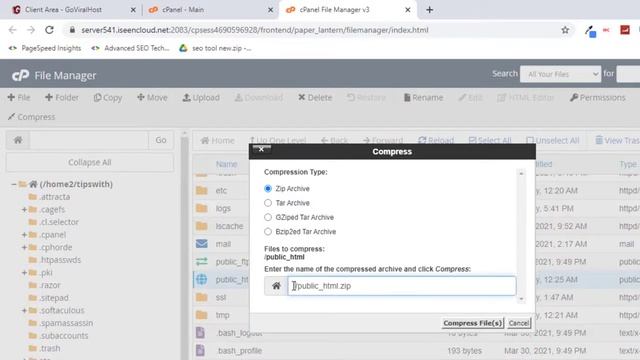
Task: Open the Search scope dropdown
Action: click(x=560, y=74)
